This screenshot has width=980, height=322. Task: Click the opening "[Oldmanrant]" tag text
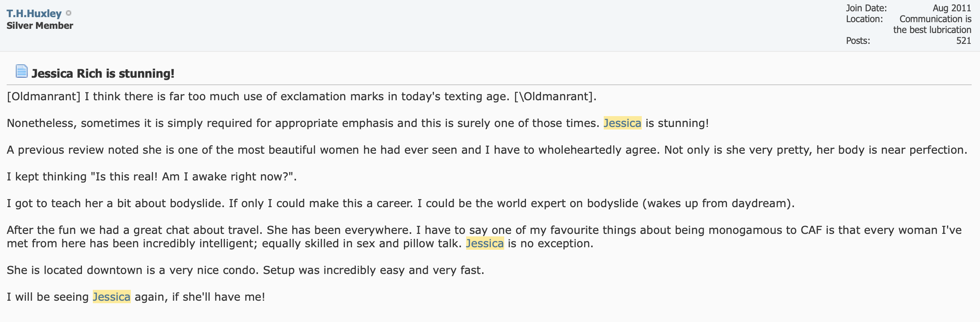(x=43, y=96)
